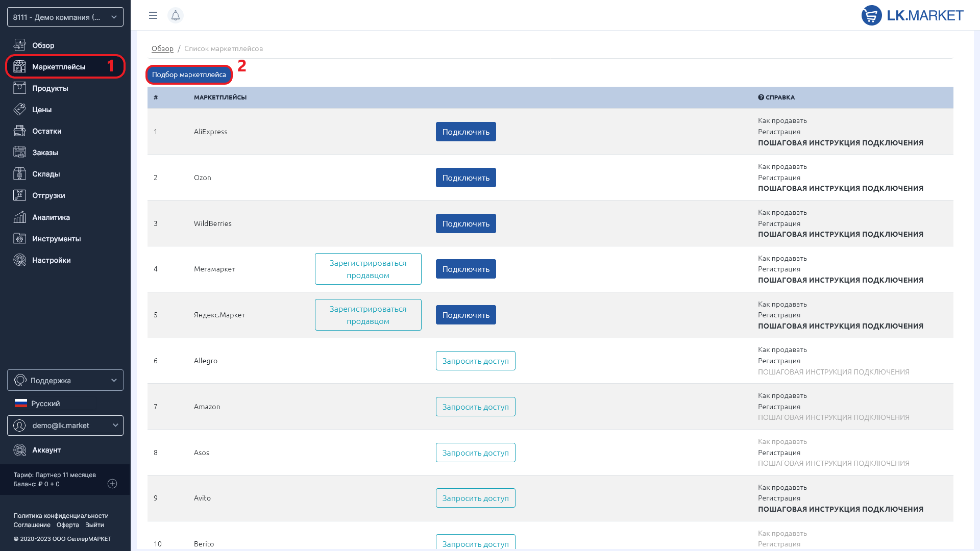The height and width of the screenshot is (551, 980).
Task: Register as seller on Яндекс.Маркет
Action: [x=368, y=315]
